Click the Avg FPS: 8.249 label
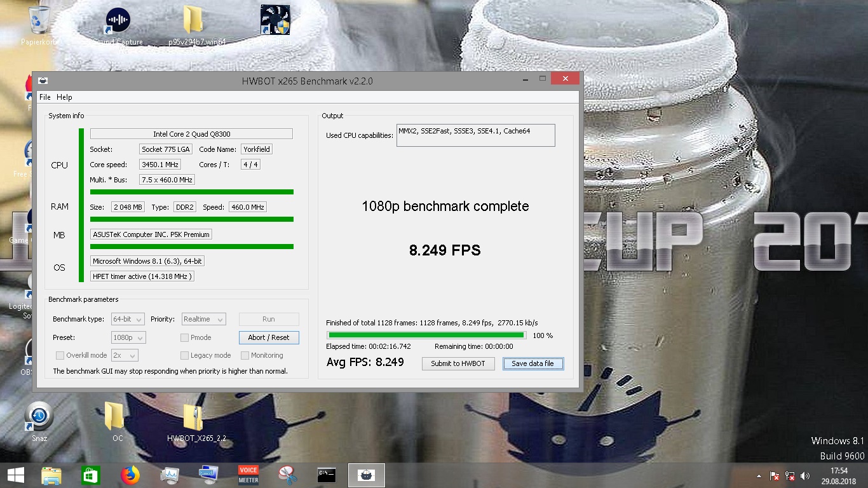Viewport: 868px width, 488px height. (365, 362)
